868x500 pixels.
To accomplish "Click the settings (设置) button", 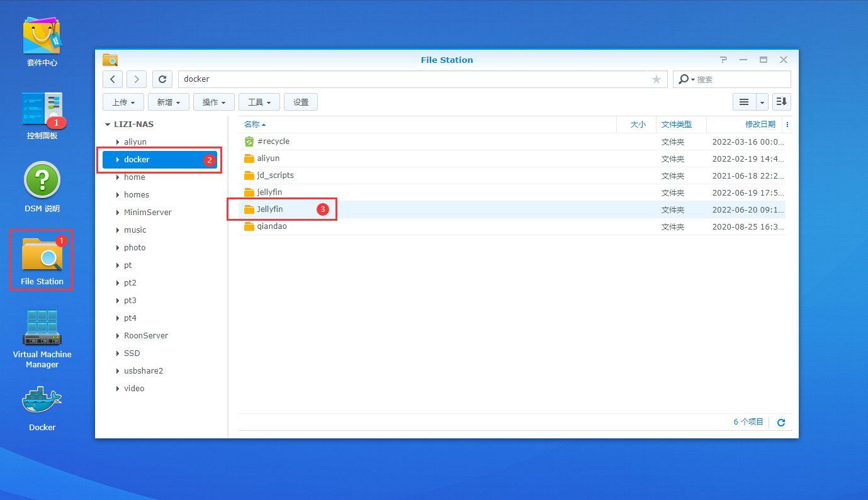I will click(x=301, y=102).
